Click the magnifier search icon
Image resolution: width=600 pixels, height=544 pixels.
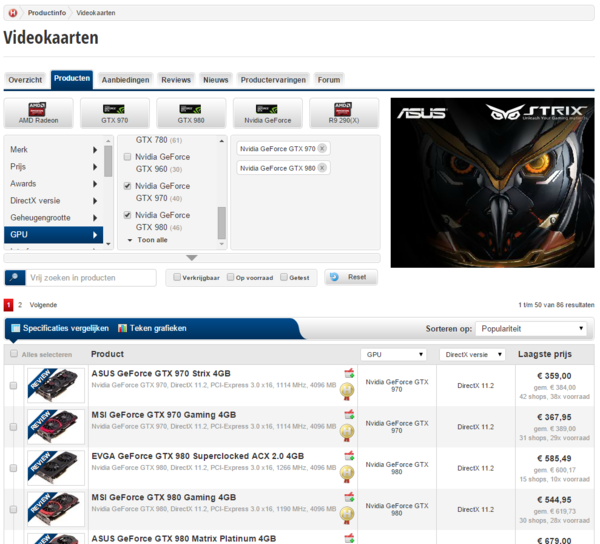[15, 278]
